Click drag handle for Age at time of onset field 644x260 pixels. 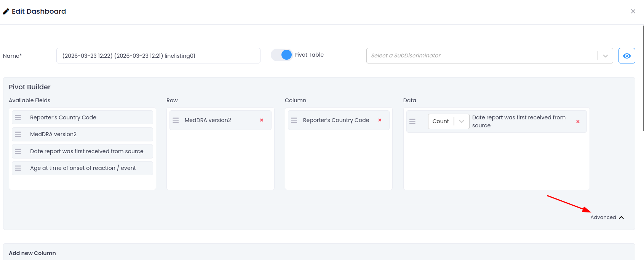coord(18,168)
